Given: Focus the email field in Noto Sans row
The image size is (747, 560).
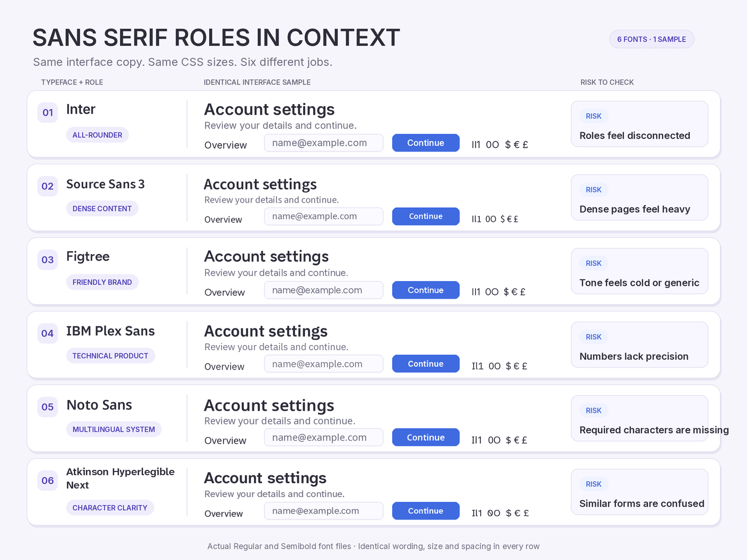Looking at the screenshot, I should [324, 437].
